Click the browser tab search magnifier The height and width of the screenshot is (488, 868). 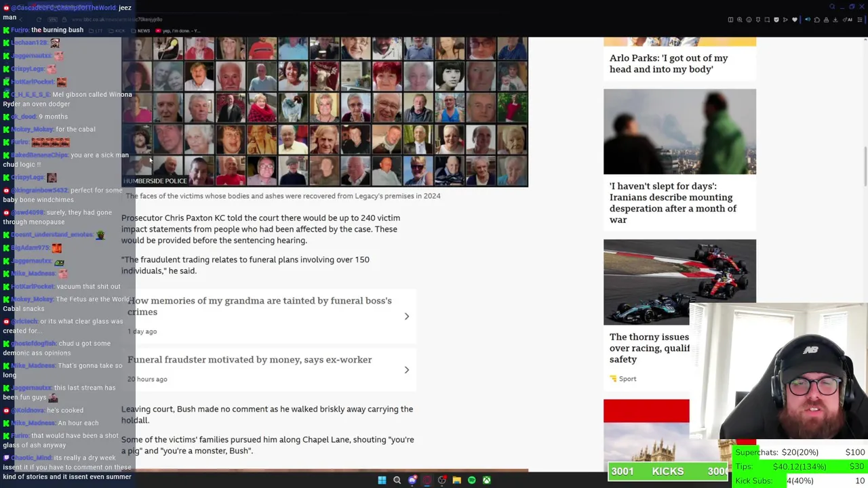[832, 6]
